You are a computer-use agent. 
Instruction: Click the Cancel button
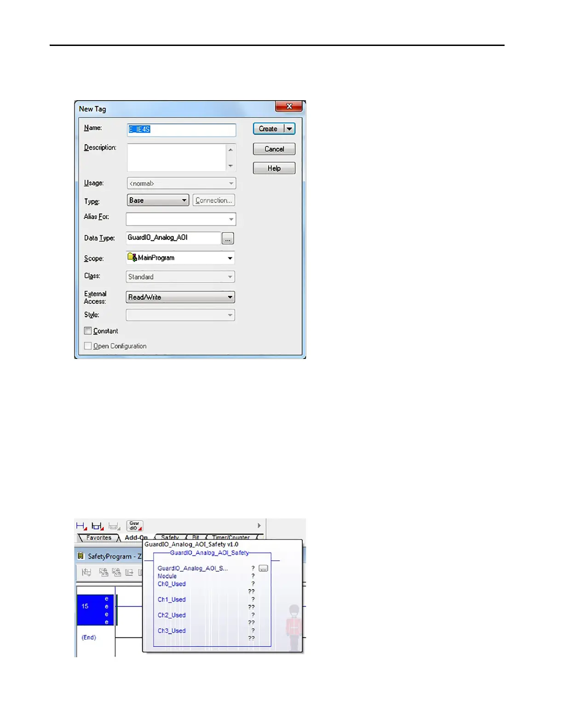coord(274,149)
